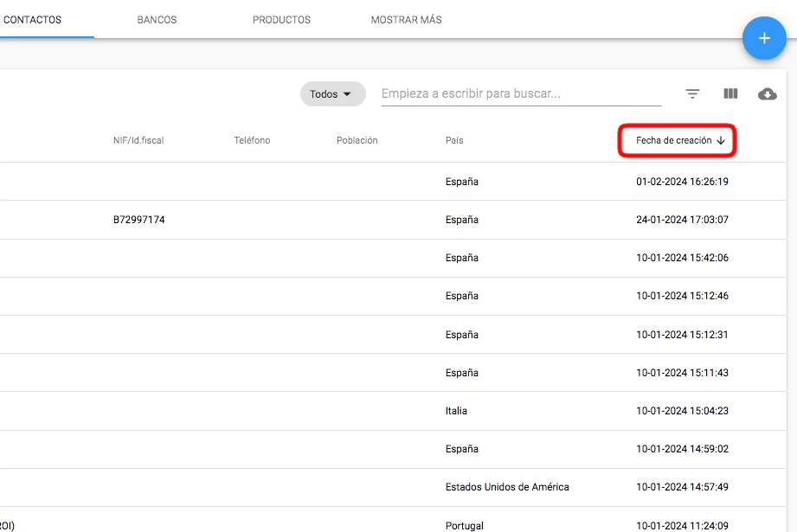This screenshot has width=797, height=532.
Task: Open the contact row from Italia
Action: pyautogui.click(x=456, y=411)
